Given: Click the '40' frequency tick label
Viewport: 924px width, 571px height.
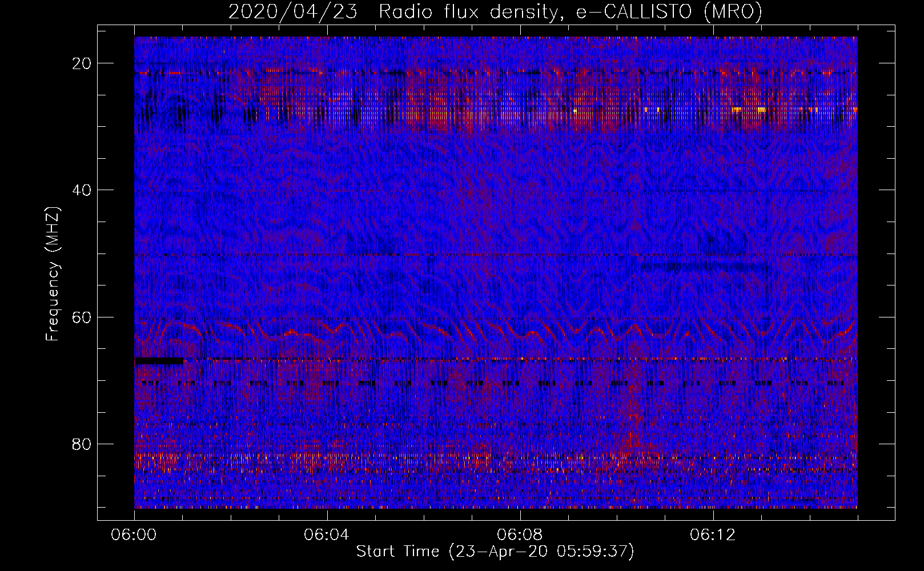Looking at the screenshot, I should tap(82, 190).
